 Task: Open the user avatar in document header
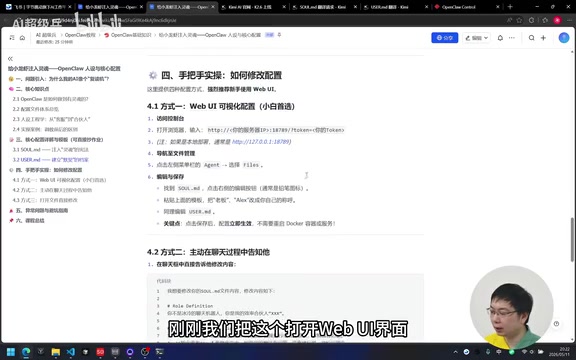pos(564,37)
